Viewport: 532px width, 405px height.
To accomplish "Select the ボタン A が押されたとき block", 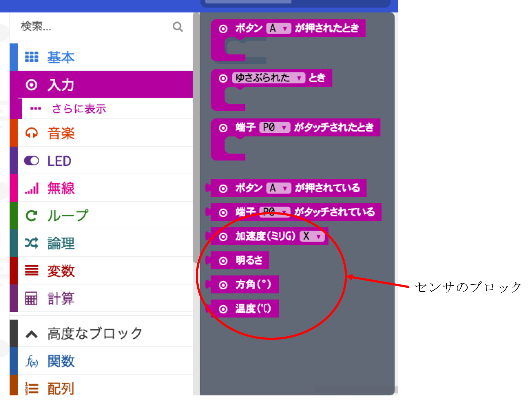I will click(x=288, y=28).
